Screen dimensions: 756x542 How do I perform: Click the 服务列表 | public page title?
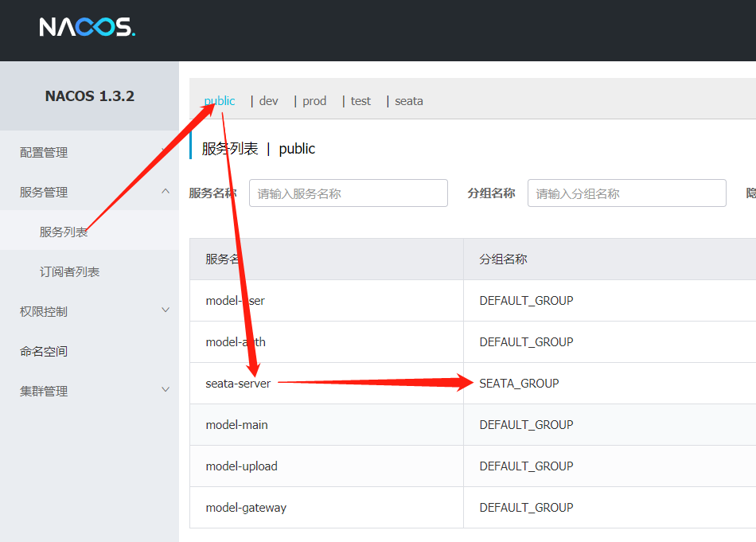pos(259,149)
